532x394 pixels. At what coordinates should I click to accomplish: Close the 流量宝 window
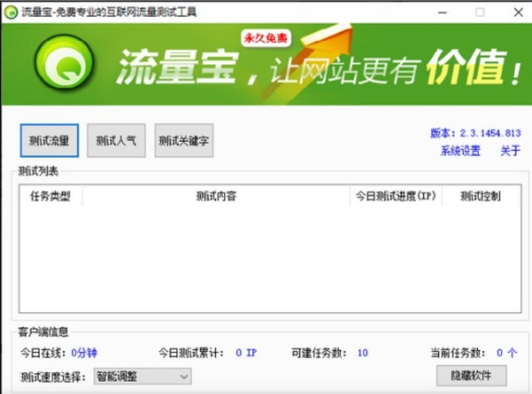tap(517, 12)
